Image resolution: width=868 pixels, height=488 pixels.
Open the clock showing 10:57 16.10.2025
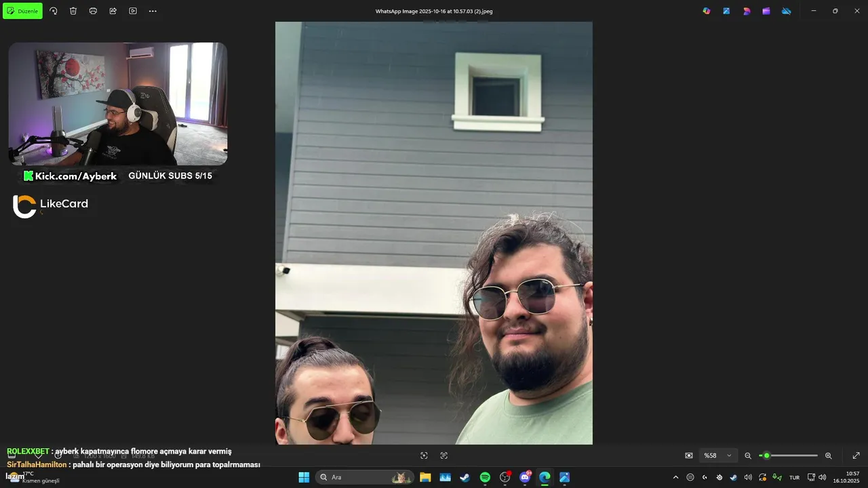point(846,477)
